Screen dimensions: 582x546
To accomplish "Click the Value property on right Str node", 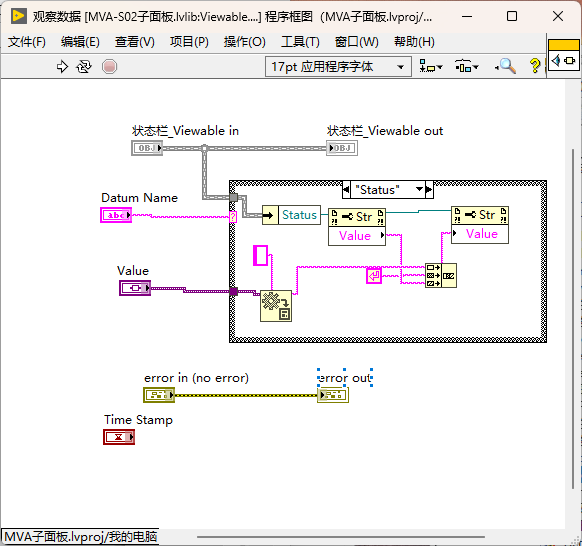I will (480, 234).
